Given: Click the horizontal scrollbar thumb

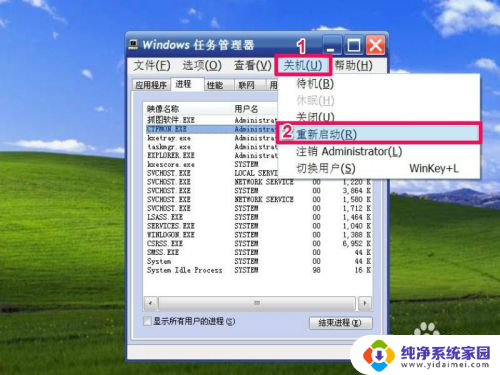Looking at the screenshot, I should coord(257,303).
